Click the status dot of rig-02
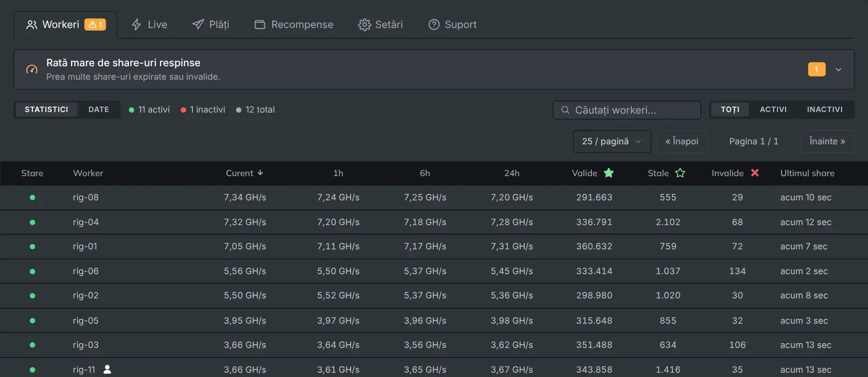868x377 pixels. pyautogui.click(x=32, y=296)
